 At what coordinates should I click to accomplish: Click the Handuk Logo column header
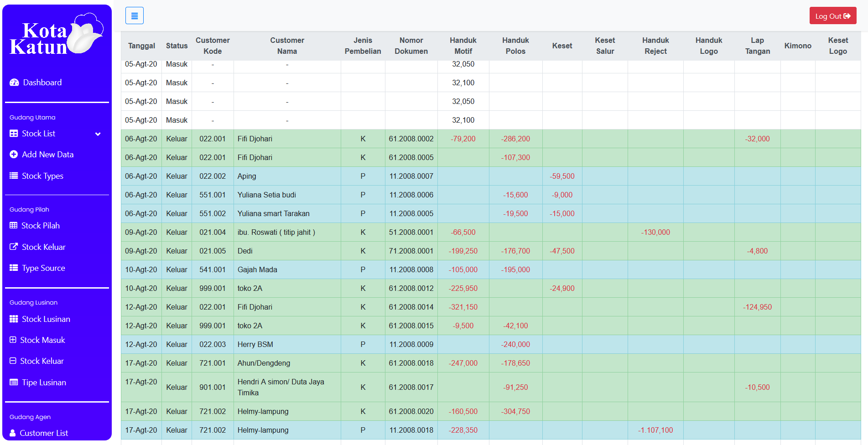click(x=709, y=46)
